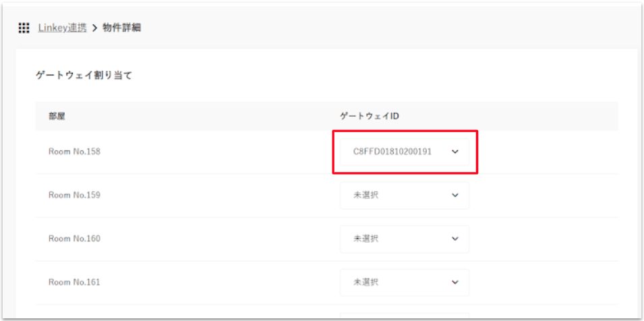The height and width of the screenshot is (321, 644).
Task: Expand Room No.161's dropdown using its chevron arrow
Action: pyautogui.click(x=455, y=282)
